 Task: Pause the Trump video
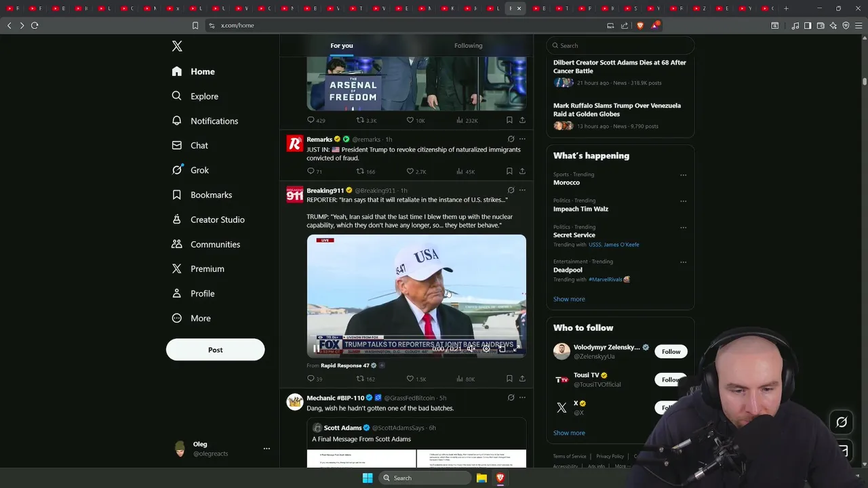(316, 349)
